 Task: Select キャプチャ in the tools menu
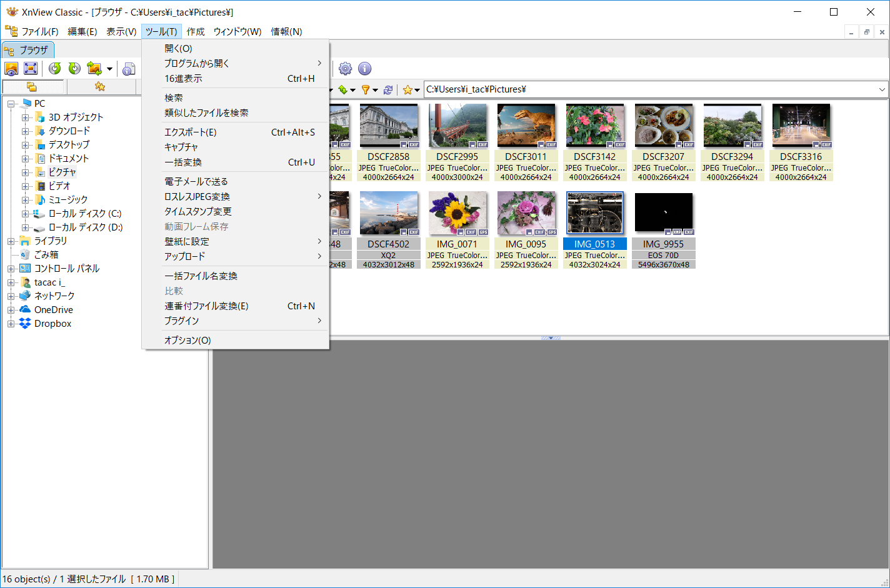pos(236,147)
